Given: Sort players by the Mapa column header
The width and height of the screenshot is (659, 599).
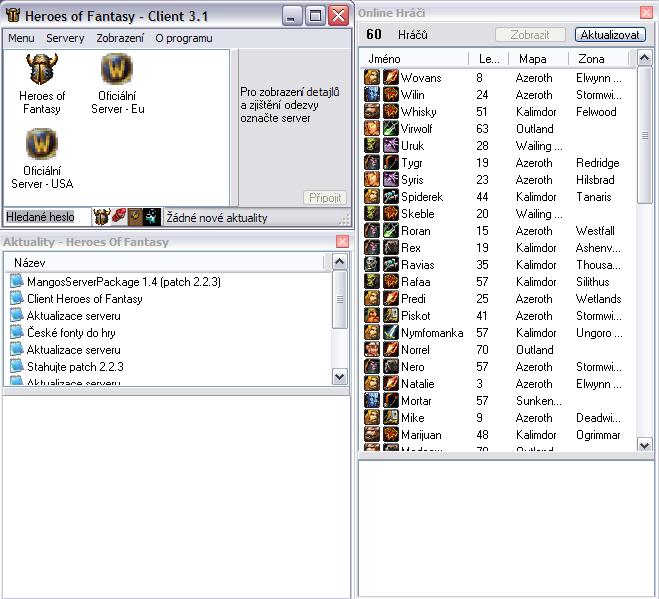Looking at the screenshot, I should point(538,58).
